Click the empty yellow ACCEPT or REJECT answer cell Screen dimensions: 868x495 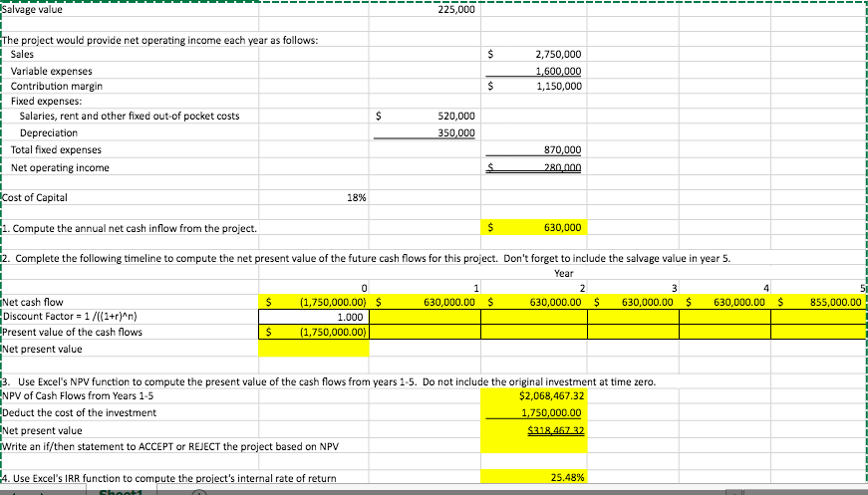click(x=533, y=446)
